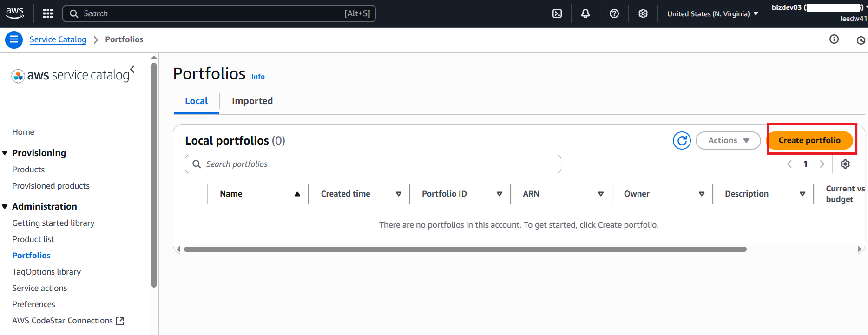Open the notifications bell
This screenshot has height=335, width=868.
585,13
